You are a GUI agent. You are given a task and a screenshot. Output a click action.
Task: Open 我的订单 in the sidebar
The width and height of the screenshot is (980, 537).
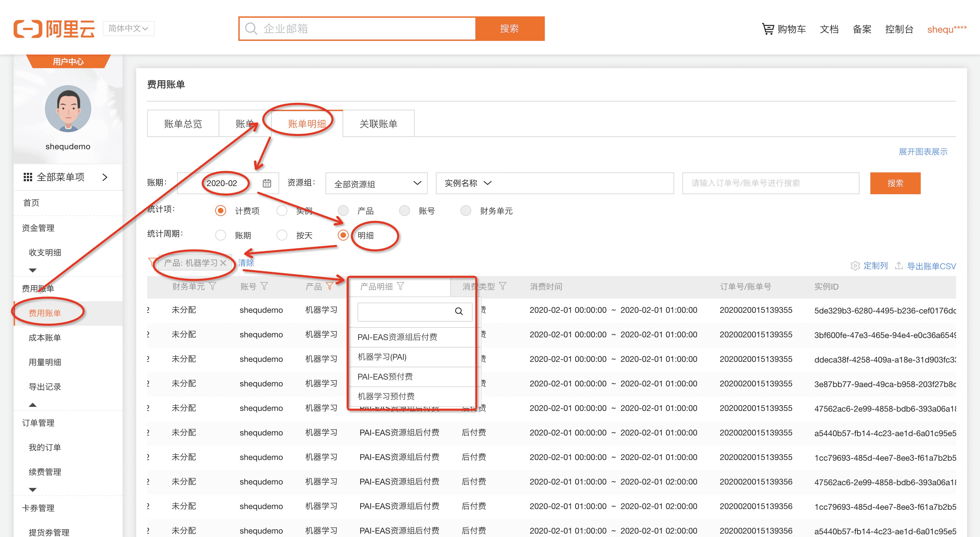[x=45, y=448]
